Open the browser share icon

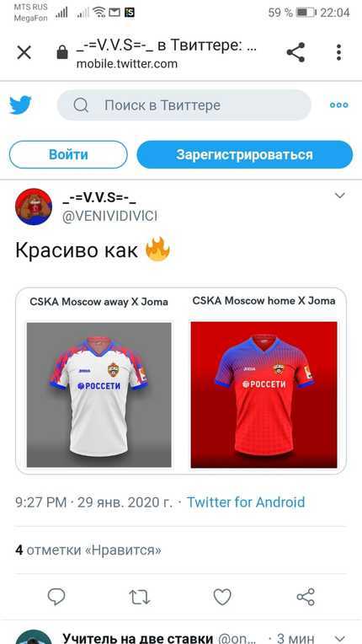pyautogui.click(x=295, y=52)
